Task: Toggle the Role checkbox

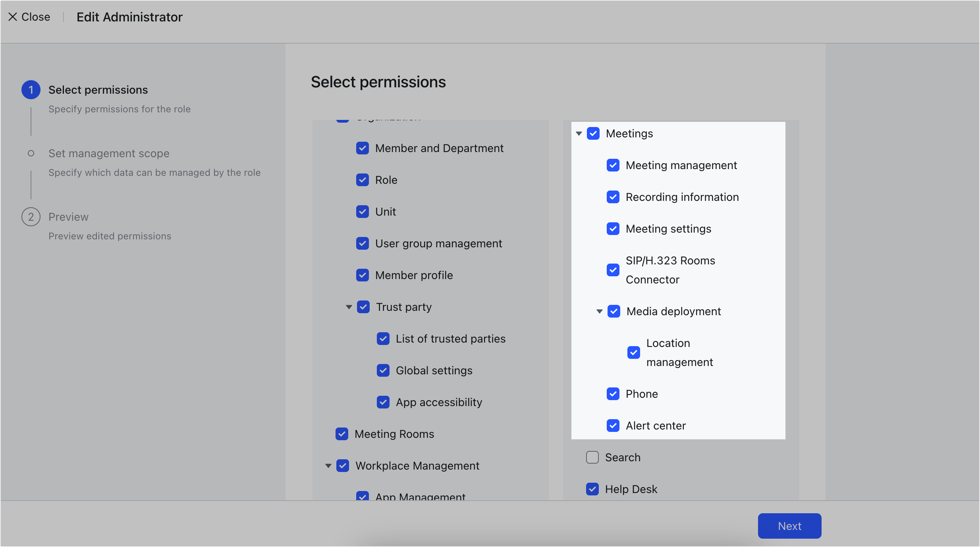Action: (363, 180)
